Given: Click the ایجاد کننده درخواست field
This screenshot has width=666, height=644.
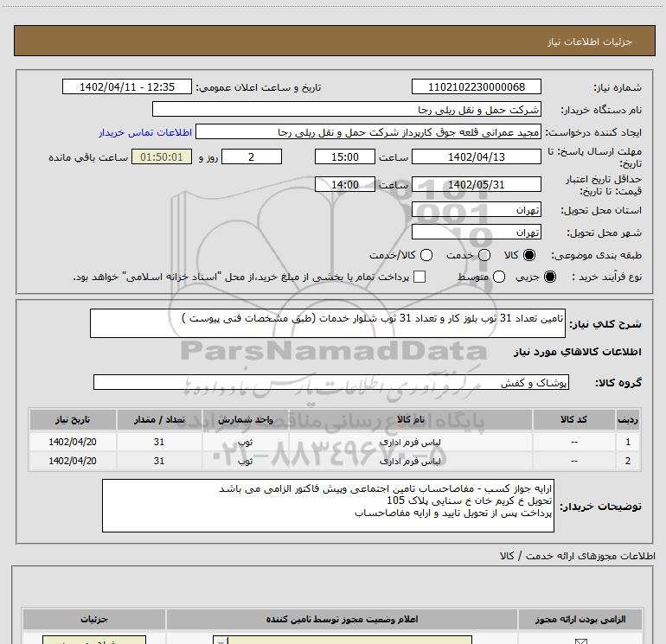Looking at the screenshot, I should 368,132.
